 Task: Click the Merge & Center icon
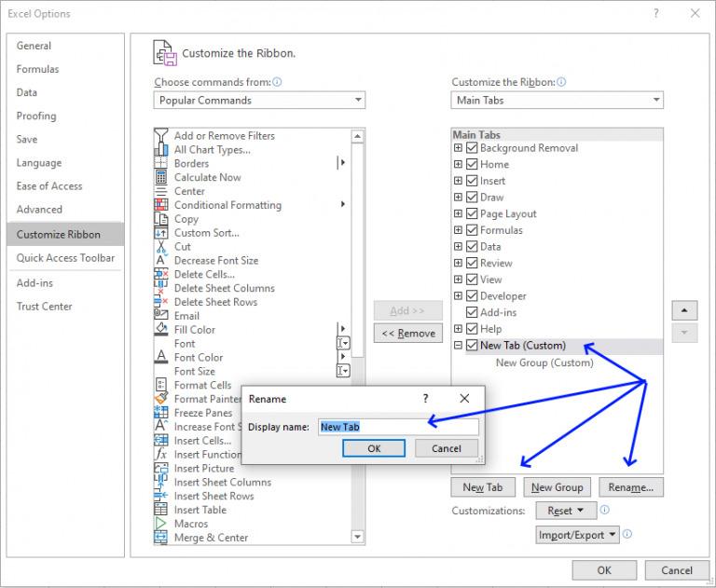point(160,538)
